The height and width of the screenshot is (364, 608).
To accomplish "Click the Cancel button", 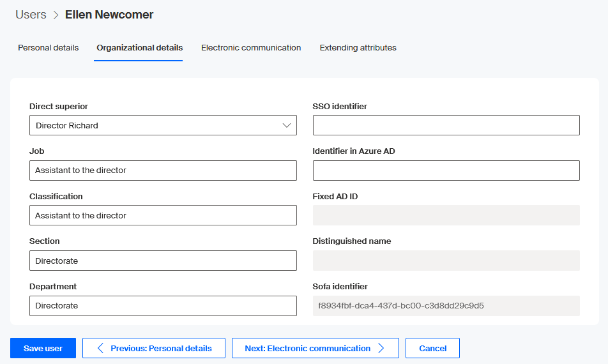I will 432,348.
